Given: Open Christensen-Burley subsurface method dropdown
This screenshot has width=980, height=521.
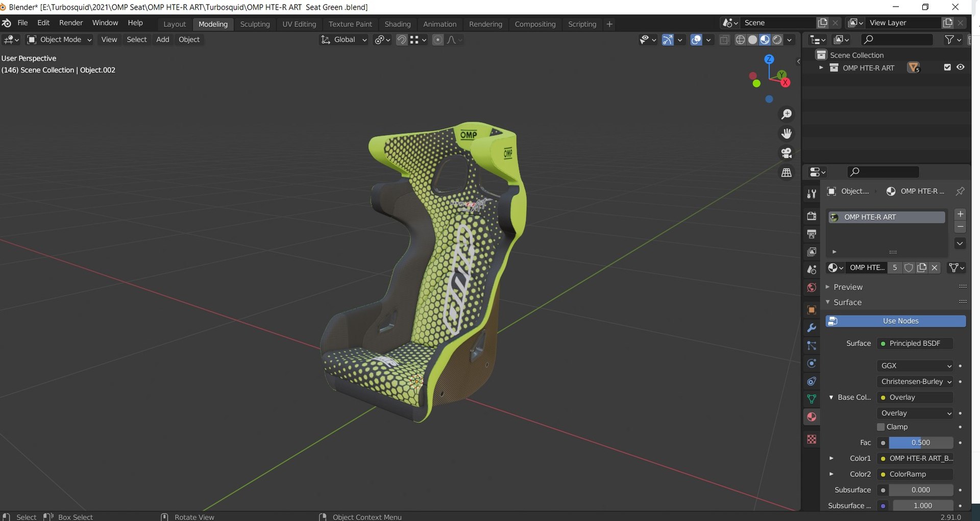Looking at the screenshot, I should pos(915,382).
